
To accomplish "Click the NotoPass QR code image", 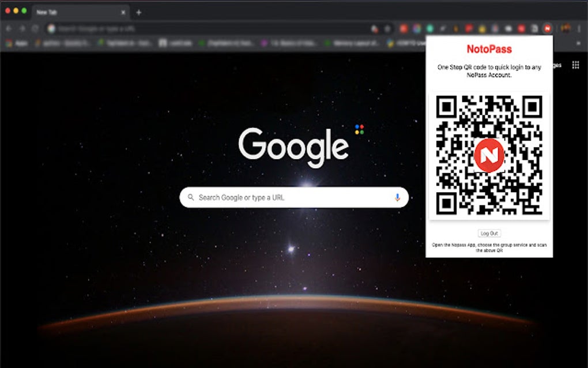I will pyautogui.click(x=489, y=155).
